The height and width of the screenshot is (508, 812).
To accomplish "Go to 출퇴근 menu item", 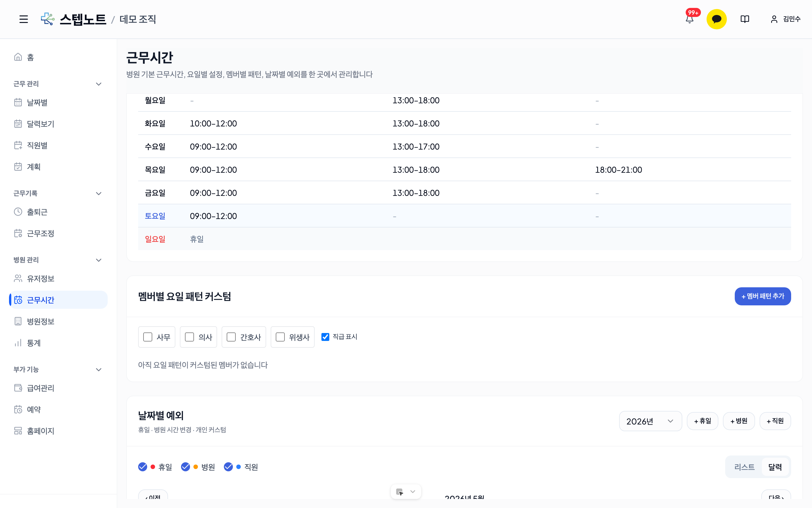I will click(37, 212).
